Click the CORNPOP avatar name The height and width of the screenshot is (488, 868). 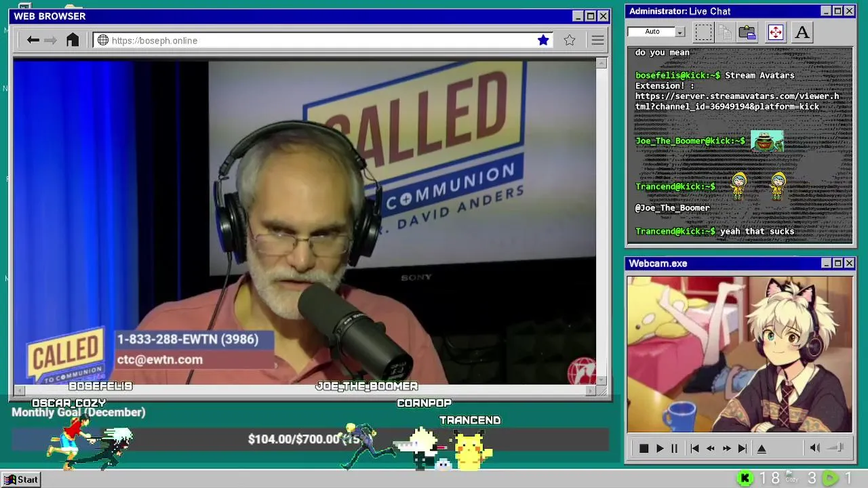click(x=424, y=403)
